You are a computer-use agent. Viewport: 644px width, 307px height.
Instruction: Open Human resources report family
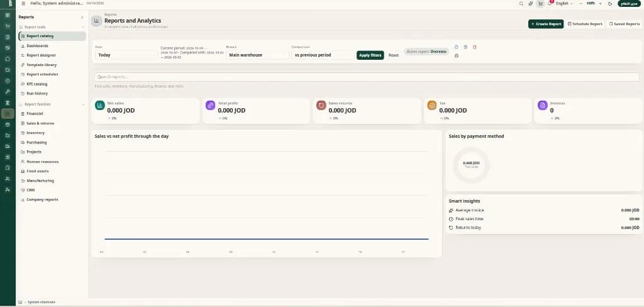click(x=52, y=162)
